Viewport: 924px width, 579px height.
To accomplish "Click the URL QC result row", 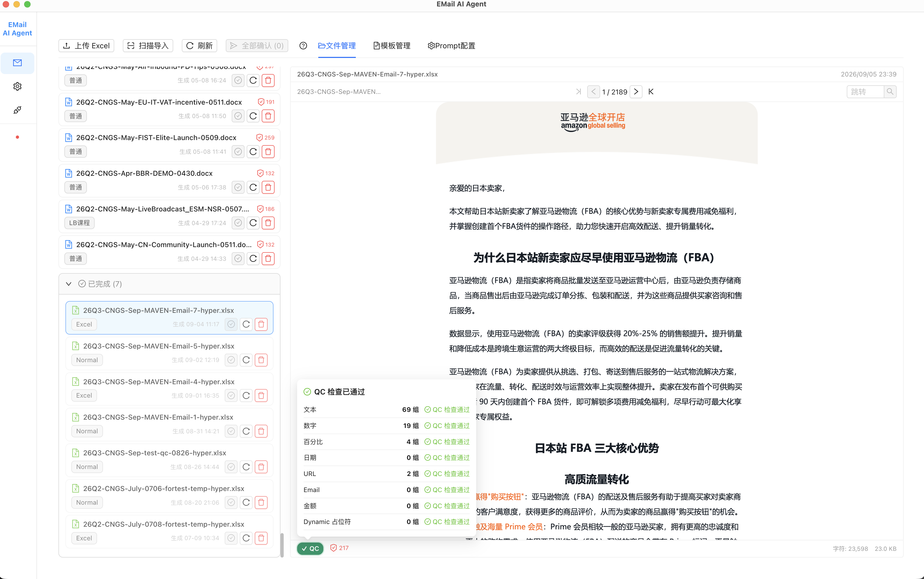I will (x=386, y=474).
